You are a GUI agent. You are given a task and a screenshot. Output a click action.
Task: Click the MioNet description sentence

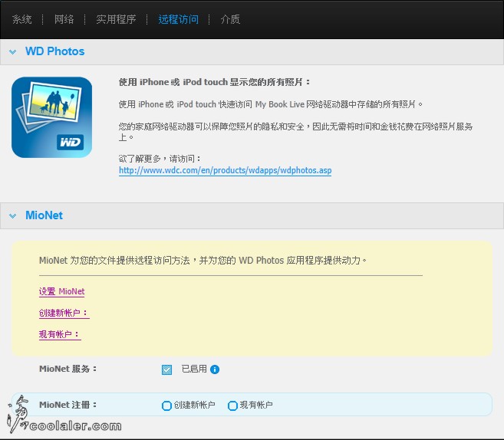pos(203,260)
